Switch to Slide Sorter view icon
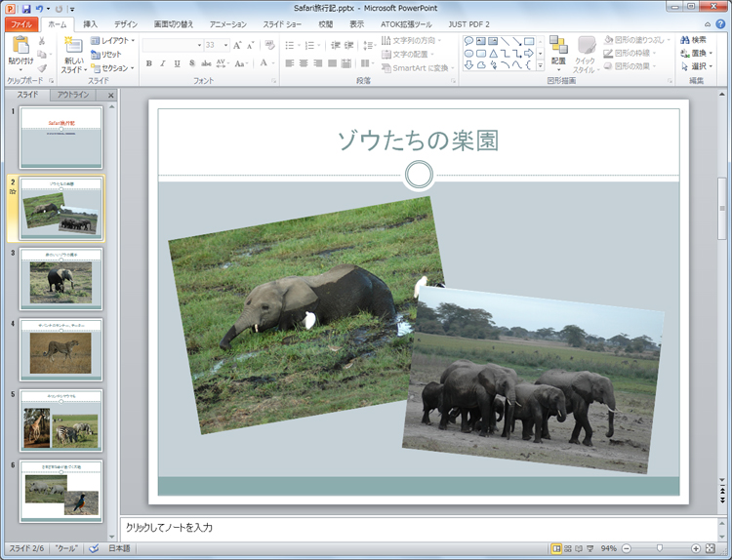732x560 pixels. tap(568, 549)
